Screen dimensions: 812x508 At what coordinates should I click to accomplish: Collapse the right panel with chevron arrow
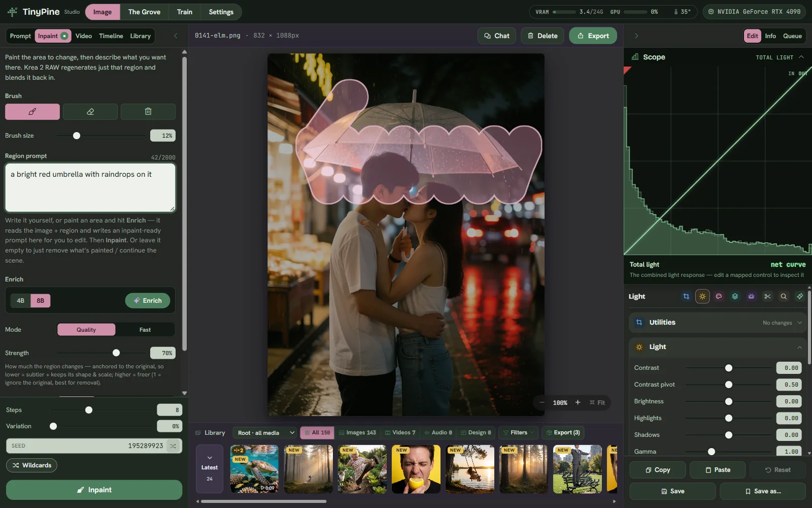pyautogui.click(x=636, y=36)
